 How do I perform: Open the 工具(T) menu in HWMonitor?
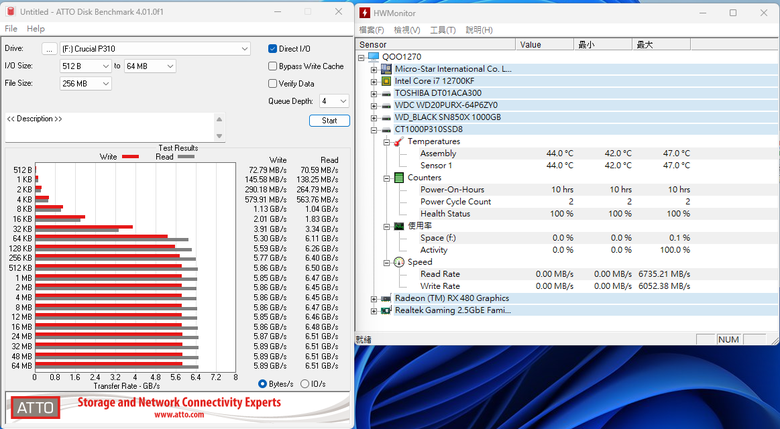[443, 30]
